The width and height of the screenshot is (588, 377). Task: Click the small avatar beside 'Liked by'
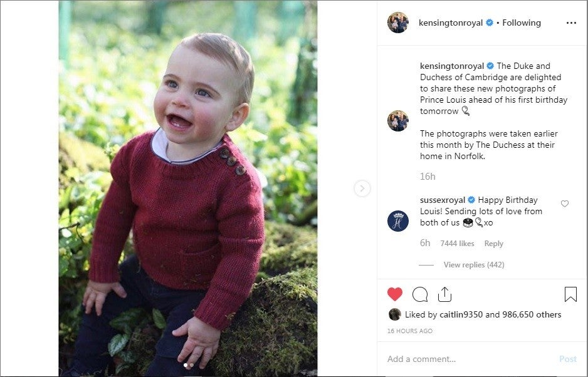click(x=394, y=314)
